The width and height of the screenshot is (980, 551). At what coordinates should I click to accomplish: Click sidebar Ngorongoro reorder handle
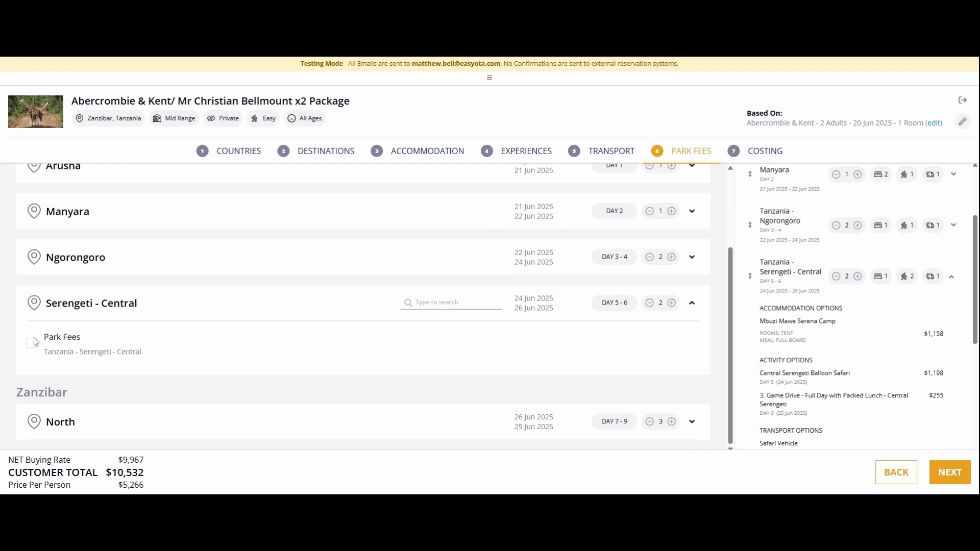pyautogui.click(x=750, y=225)
